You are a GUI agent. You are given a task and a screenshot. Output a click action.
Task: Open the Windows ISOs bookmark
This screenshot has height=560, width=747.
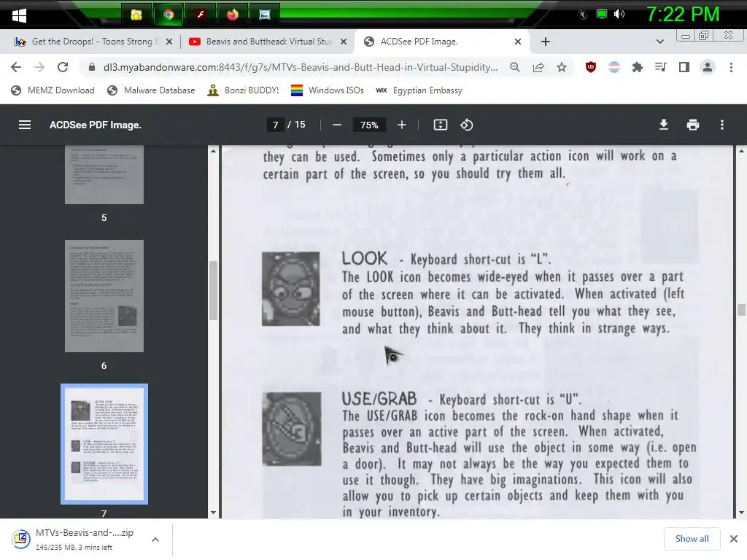[x=328, y=90]
